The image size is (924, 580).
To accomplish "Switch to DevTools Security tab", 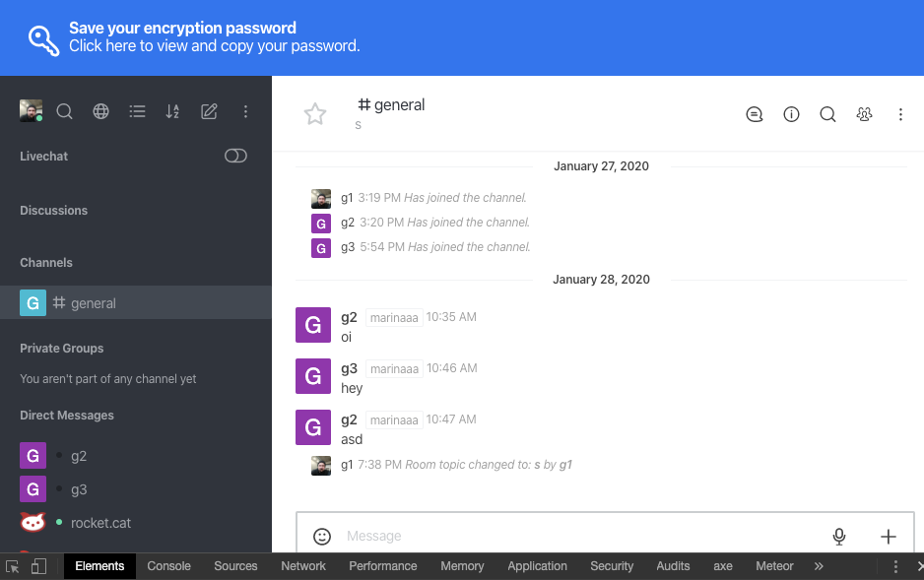I will 612,566.
